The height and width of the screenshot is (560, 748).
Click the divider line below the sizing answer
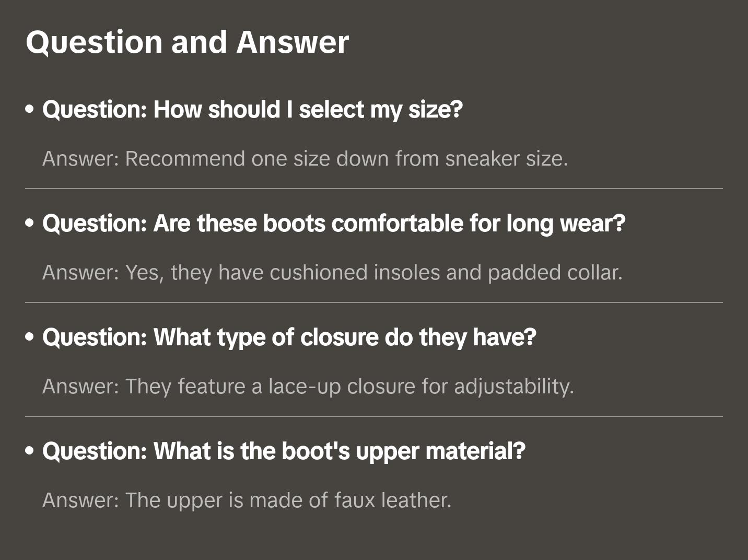(x=374, y=189)
